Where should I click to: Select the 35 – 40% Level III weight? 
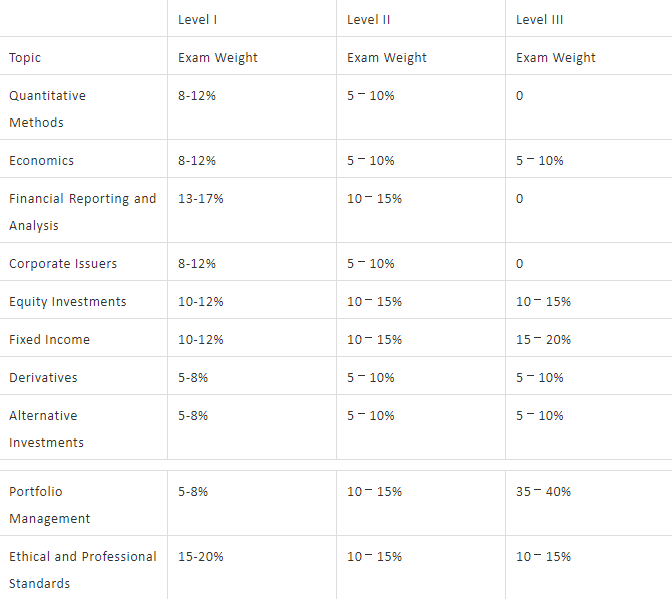click(x=544, y=492)
